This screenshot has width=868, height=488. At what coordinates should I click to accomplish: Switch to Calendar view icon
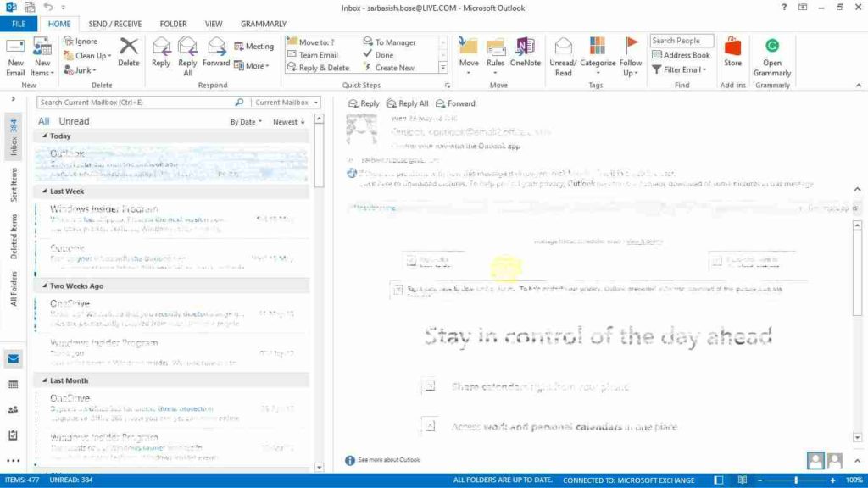click(x=14, y=385)
